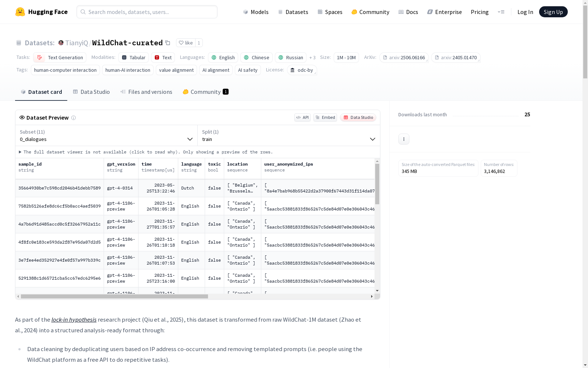This screenshot has height=368, width=588.
Task: Click the Hugging Face logo icon
Action: point(20,12)
